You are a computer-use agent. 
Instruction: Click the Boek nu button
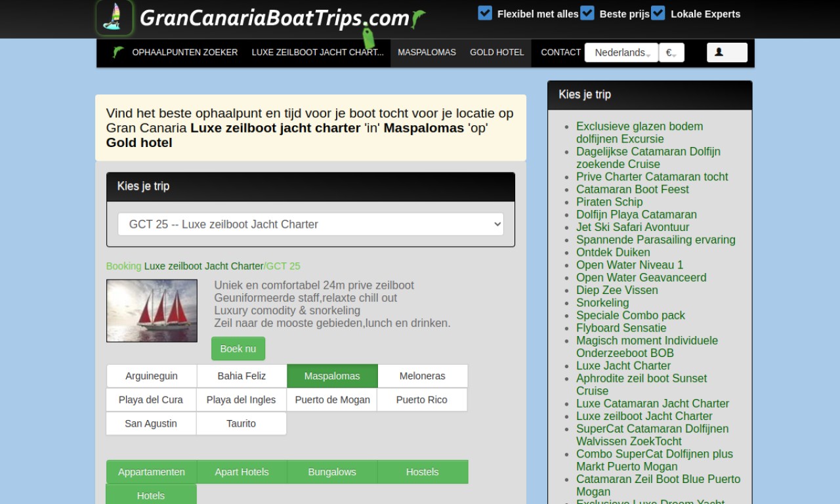(x=238, y=348)
